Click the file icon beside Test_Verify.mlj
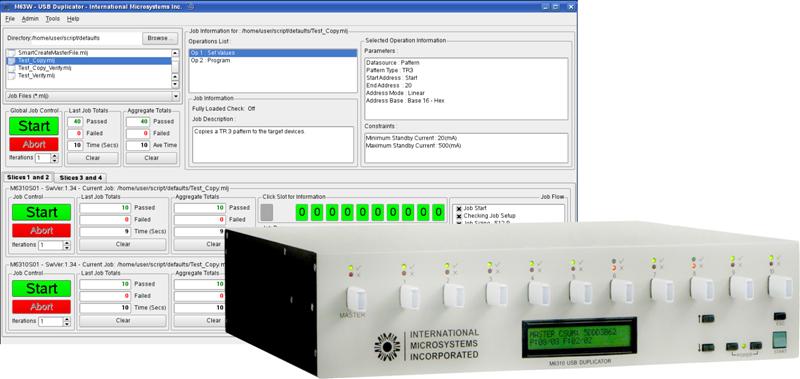 point(12,75)
